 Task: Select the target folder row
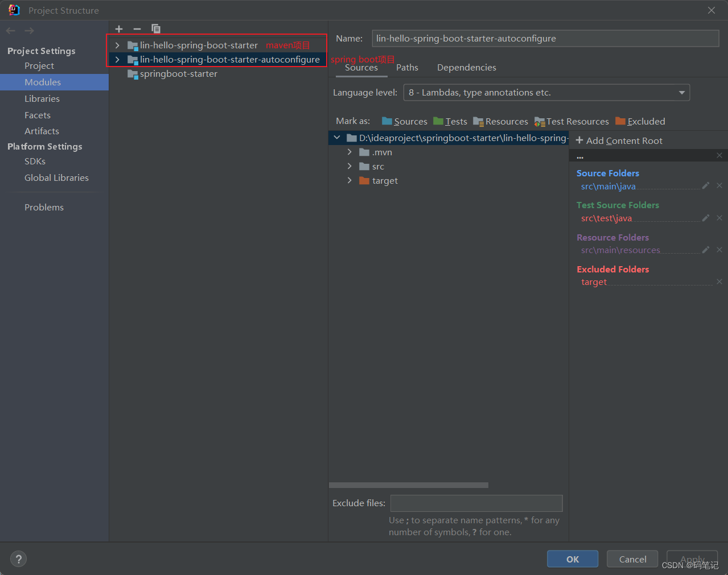(x=449, y=180)
